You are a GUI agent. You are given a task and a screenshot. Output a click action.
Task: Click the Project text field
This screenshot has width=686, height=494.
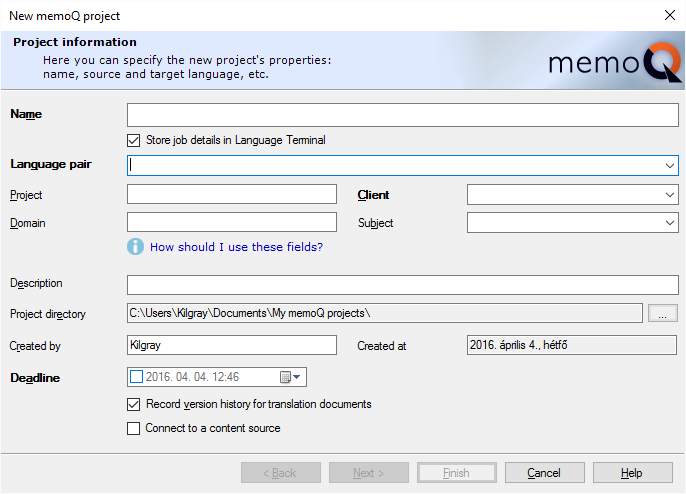tap(232, 194)
